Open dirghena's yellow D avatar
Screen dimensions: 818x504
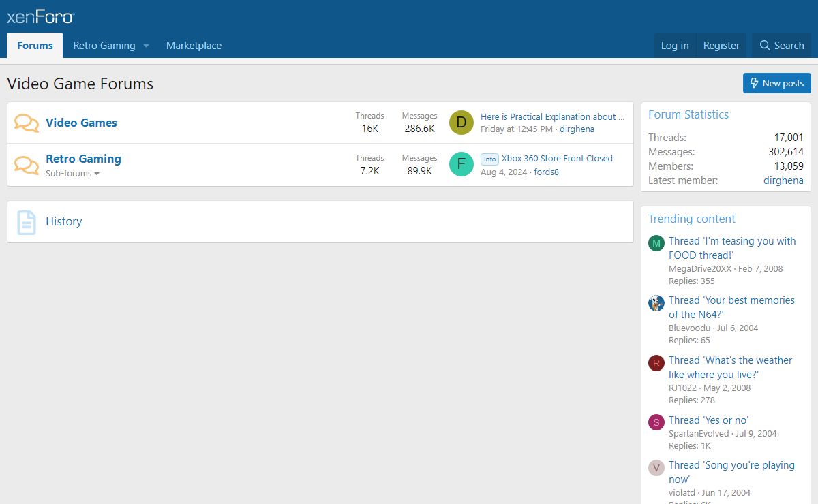461,123
